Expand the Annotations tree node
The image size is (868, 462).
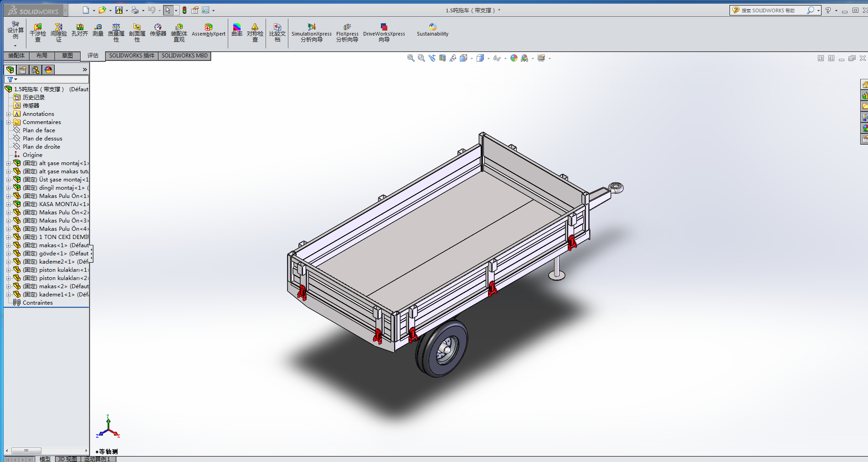(x=8, y=114)
